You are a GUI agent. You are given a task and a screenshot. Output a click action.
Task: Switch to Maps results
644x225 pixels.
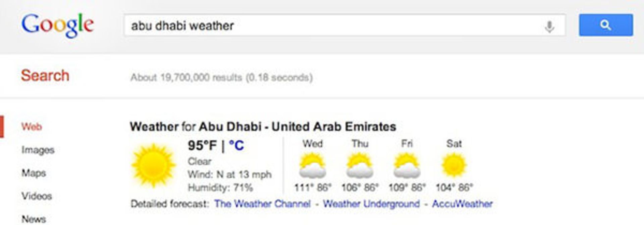[x=34, y=173]
